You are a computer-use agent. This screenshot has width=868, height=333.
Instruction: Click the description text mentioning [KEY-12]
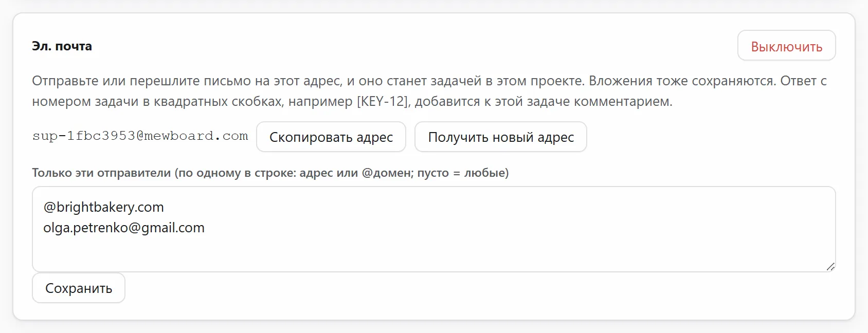click(x=429, y=91)
